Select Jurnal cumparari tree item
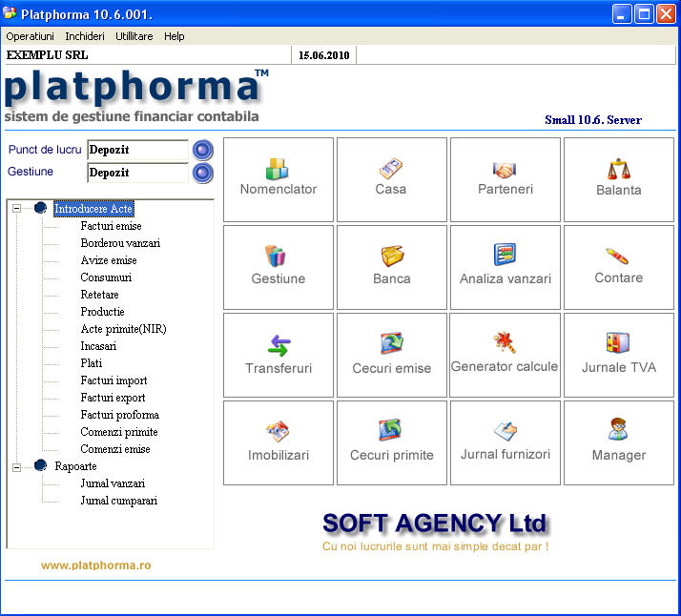 pos(118,501)
